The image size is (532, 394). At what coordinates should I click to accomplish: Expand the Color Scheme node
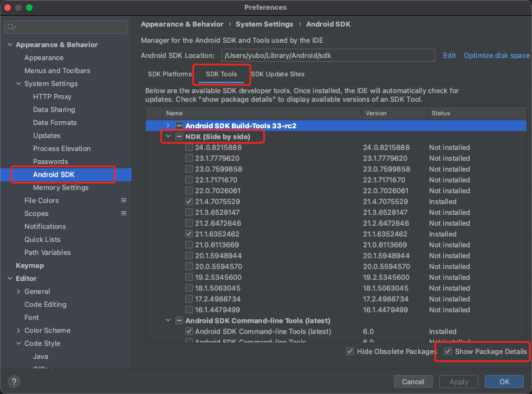[18, 330]
